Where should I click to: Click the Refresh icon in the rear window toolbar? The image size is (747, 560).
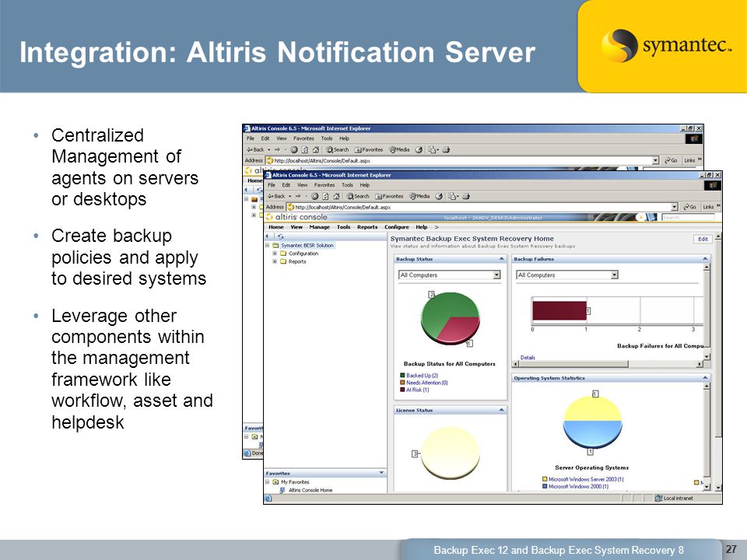[304, 149]
